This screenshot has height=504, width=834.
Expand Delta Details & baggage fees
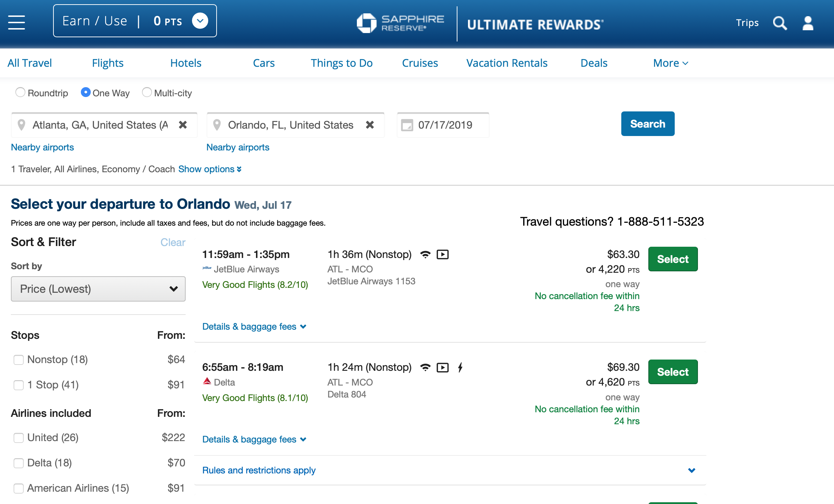254,439
